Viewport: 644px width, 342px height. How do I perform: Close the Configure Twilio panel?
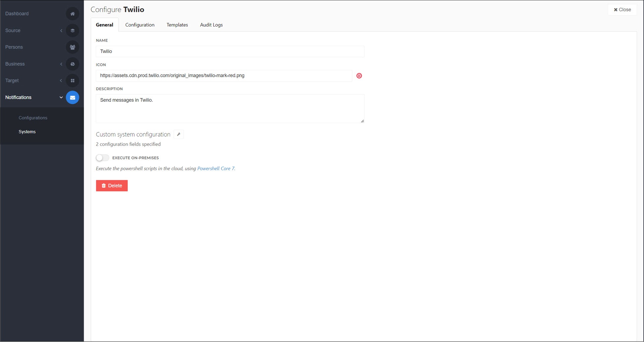(622, 10)
